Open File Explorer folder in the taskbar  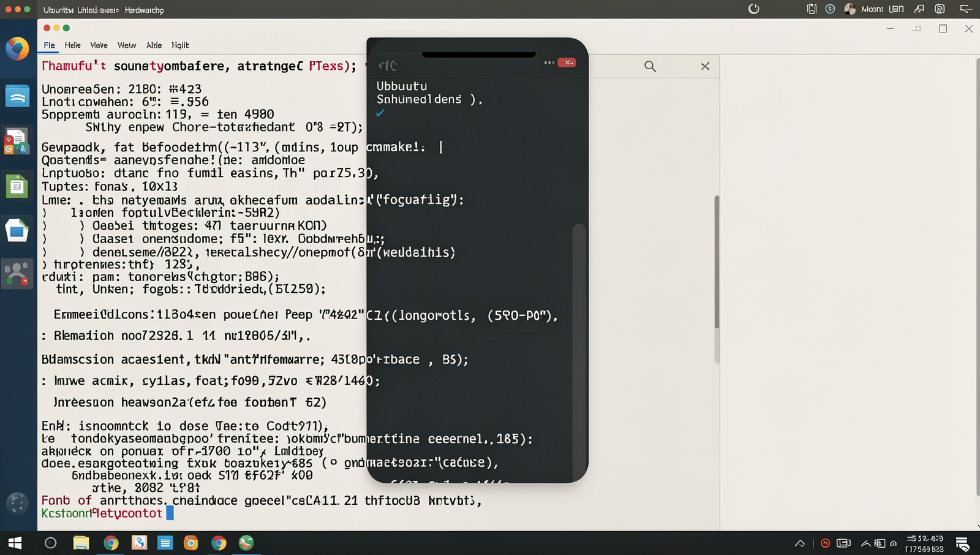[81, 543]
